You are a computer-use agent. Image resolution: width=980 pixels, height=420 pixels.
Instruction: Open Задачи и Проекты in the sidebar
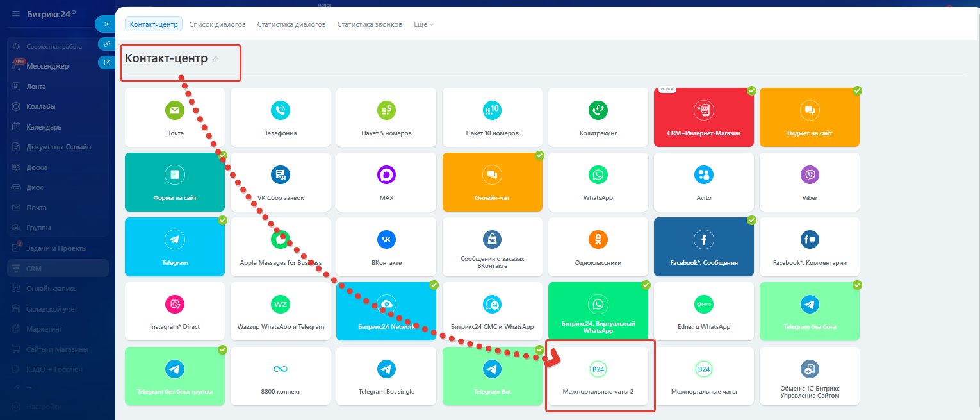[58, 248]
